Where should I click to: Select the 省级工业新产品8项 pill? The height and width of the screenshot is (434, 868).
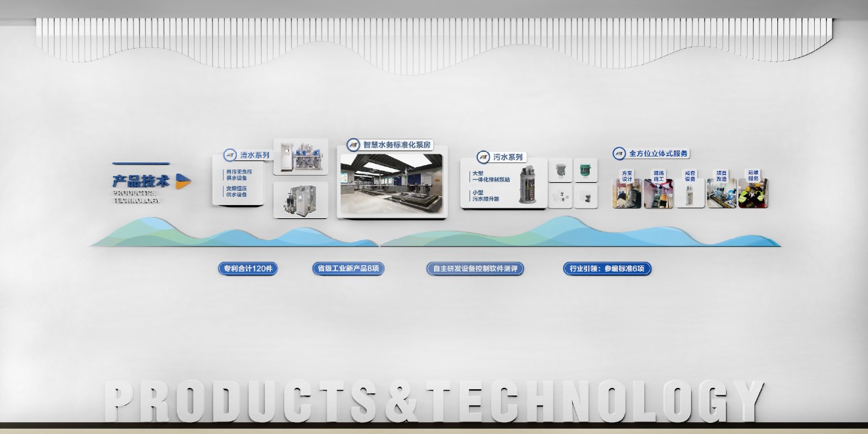(349, 268)
